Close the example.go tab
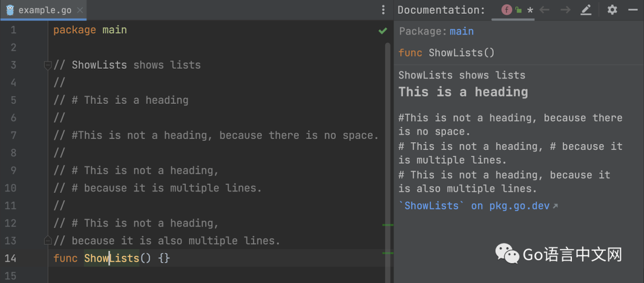This screenshot has width=644, height=283. [x=80, y=10]
